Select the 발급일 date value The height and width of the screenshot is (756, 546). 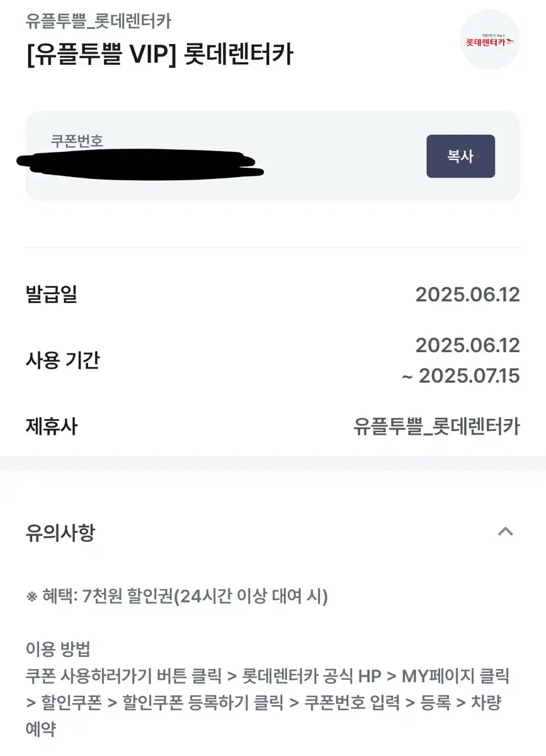click(x=467, y=294)
